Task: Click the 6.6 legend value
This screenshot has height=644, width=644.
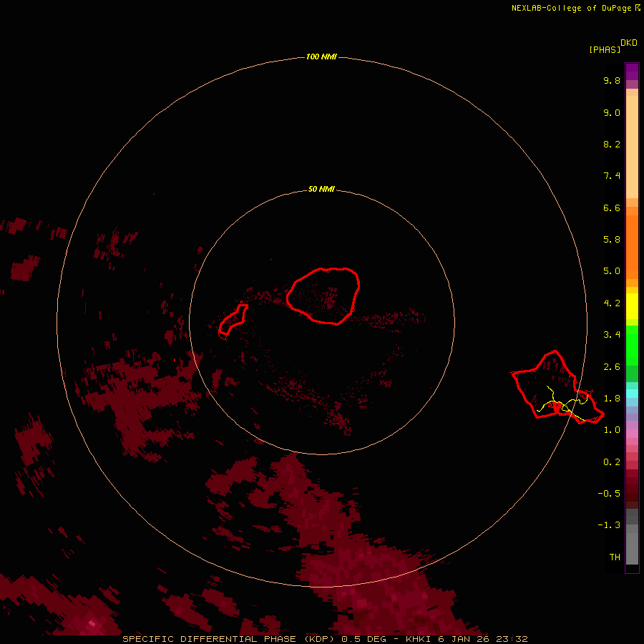Action: click(x=612, y=208)
